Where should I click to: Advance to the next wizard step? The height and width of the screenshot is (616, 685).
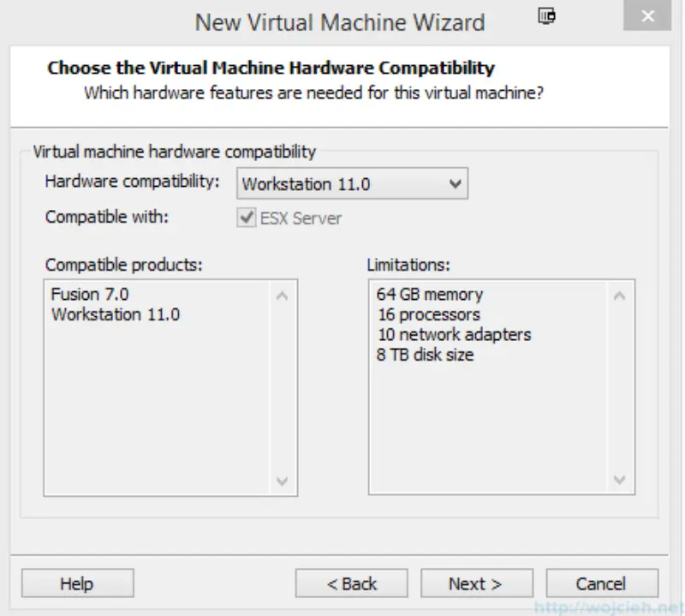point(477,583)
